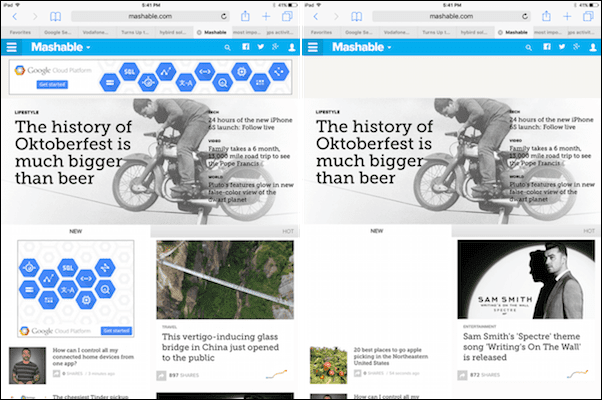Open user profile icon in right screen
This screenshot has width=602, height=400.
tap(593, 47)
